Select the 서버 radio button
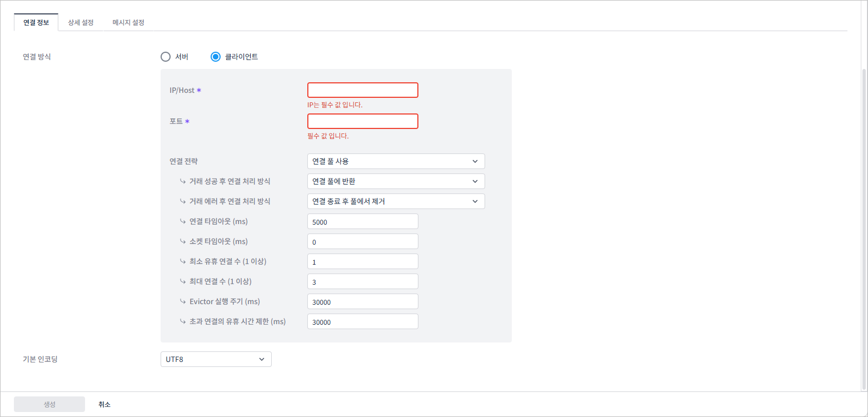This screenshot has width=868, height=417. (x=165, y=56)
